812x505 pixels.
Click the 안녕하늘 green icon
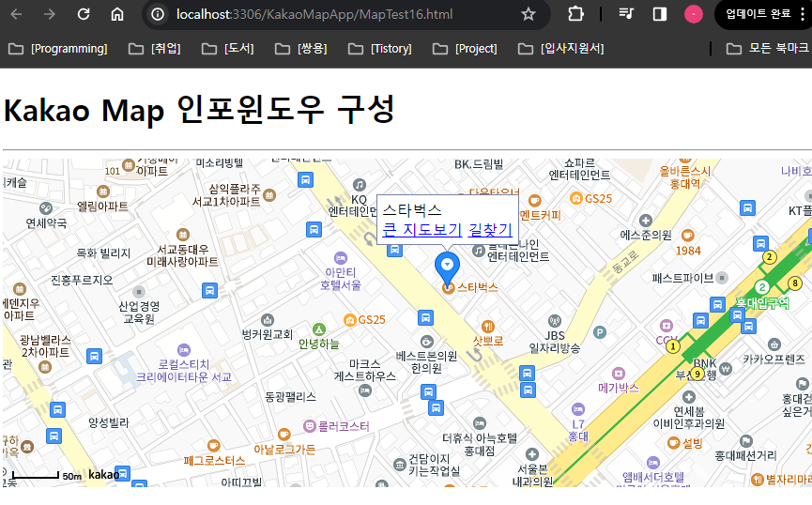pos(319,329)
